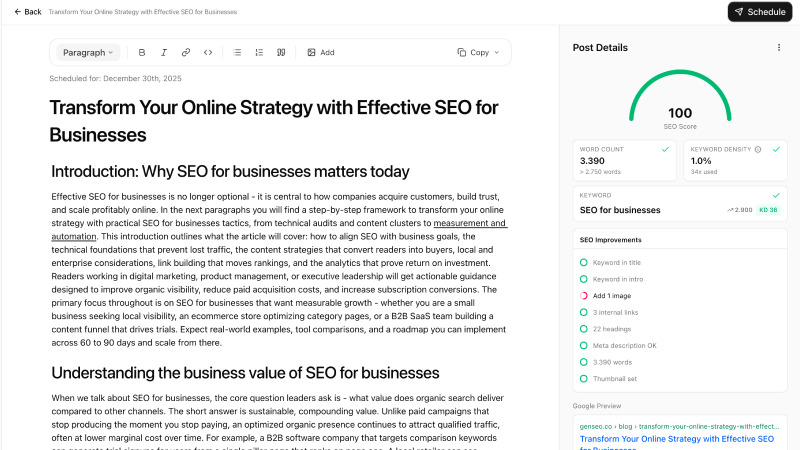Image resolution: width=800 pixels, height=450 pixels.
Task: Toggle the Thumbnail set check
Action: point(584,379)
